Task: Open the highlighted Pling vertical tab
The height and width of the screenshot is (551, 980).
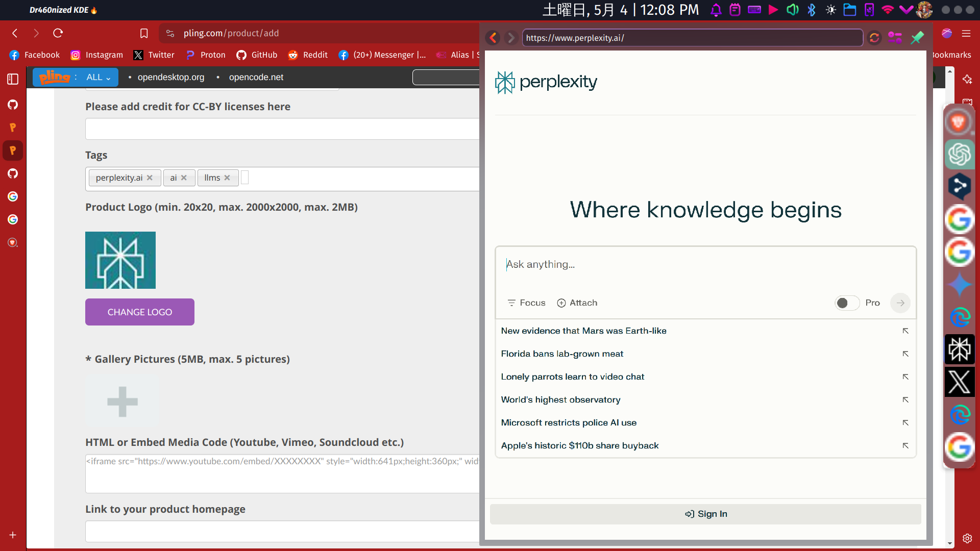Action: tap(13, 151)
